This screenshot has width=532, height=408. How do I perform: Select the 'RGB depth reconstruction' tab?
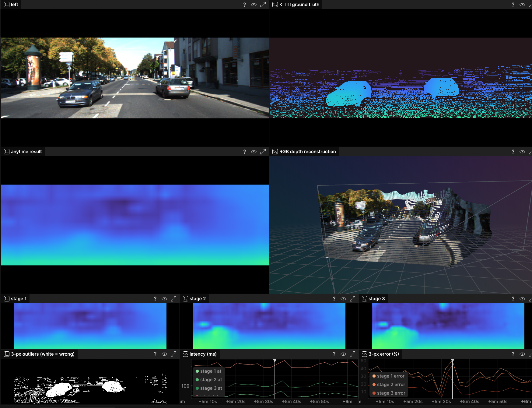pos(304,152)
